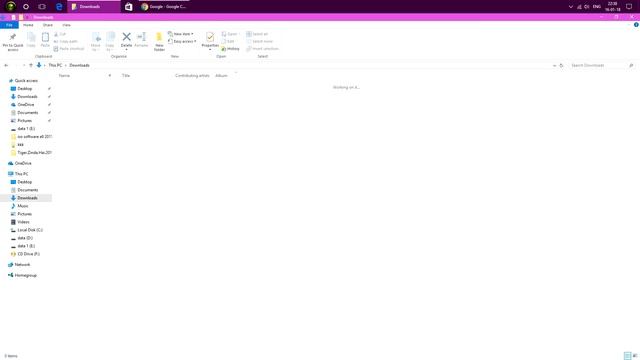Click Invert selection in ribbon

[262, 49]
